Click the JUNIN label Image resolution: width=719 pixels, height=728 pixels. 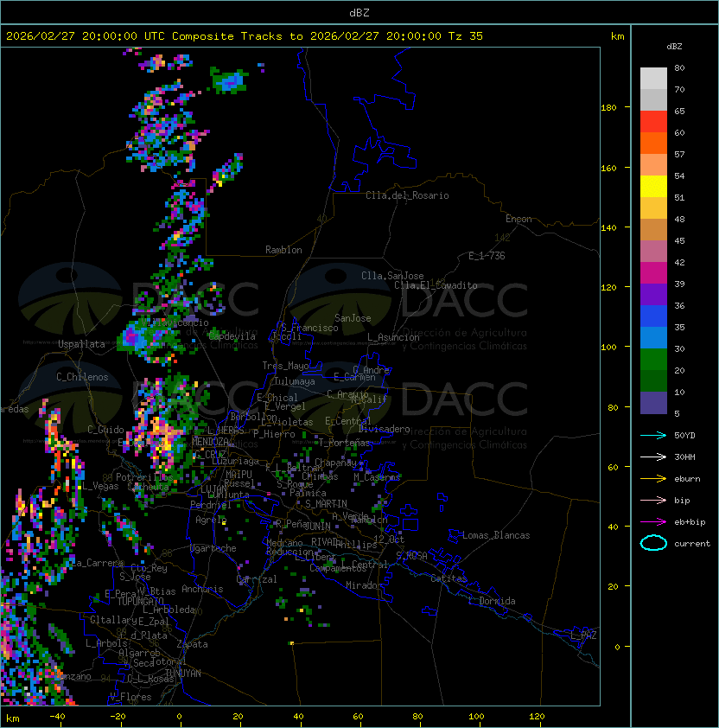click(x=317, y=526)
